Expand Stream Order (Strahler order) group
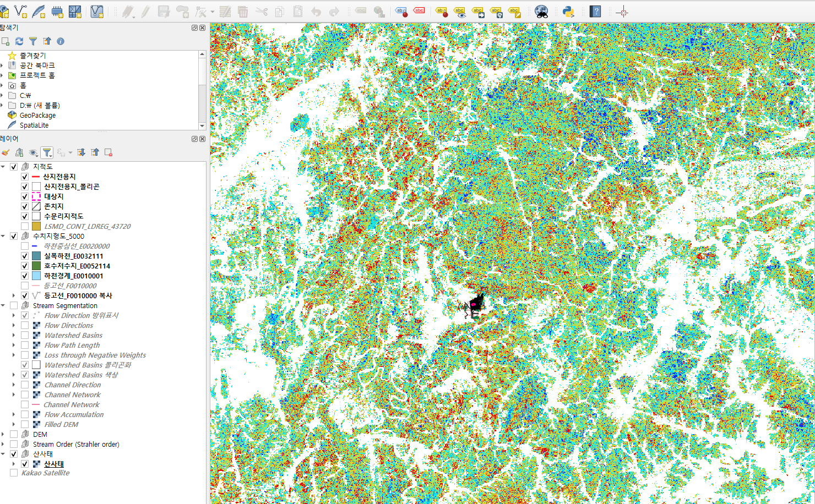Viewport: 815px width, 504px height. pos(3,444)
